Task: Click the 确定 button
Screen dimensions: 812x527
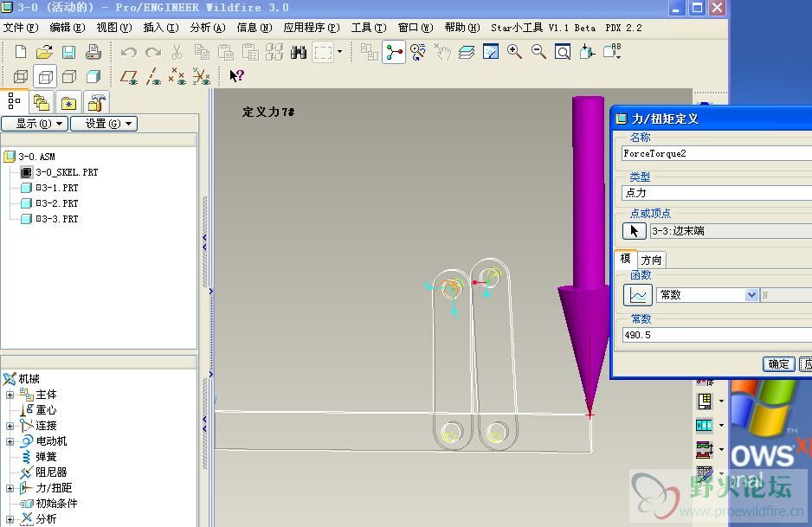Action: click(x=778, y=364)
